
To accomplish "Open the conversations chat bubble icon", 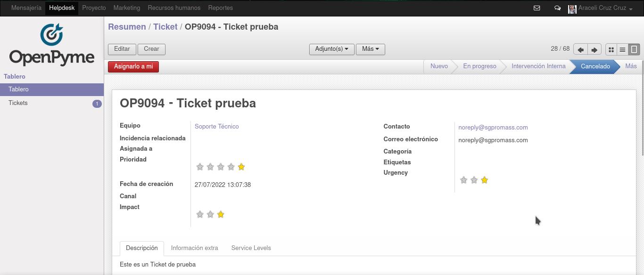I will pyautogui.click(x=557, y=8).
